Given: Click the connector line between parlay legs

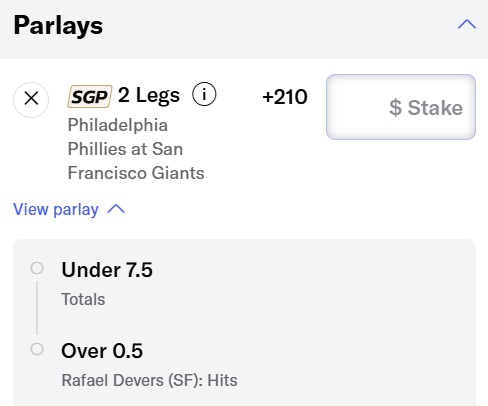Looking at the screenshot, I should coord(37,308).
